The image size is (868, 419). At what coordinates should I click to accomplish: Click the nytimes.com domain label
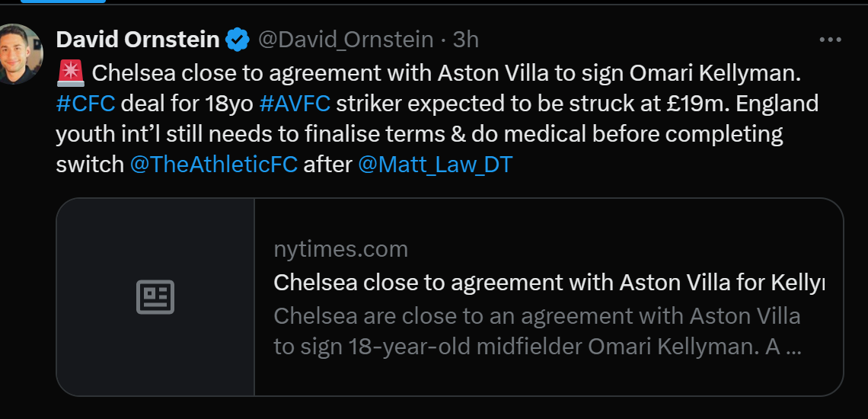[x=340, y=249]
